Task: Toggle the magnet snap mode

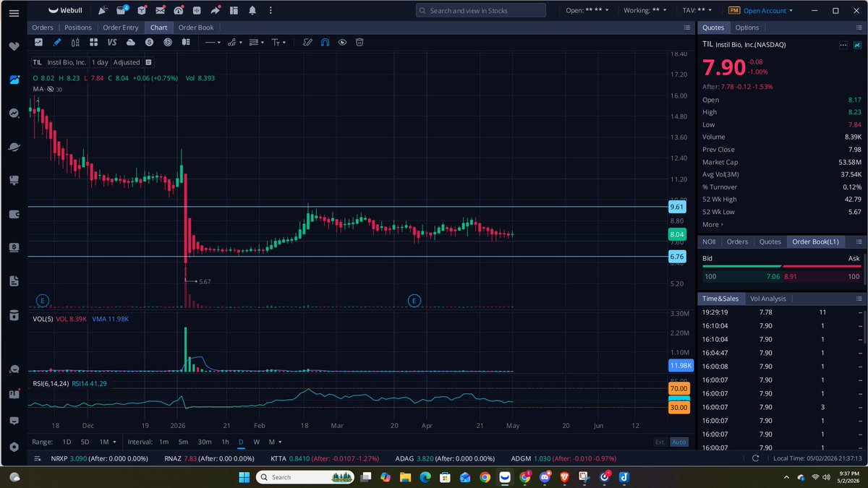Action: (325, 43)
